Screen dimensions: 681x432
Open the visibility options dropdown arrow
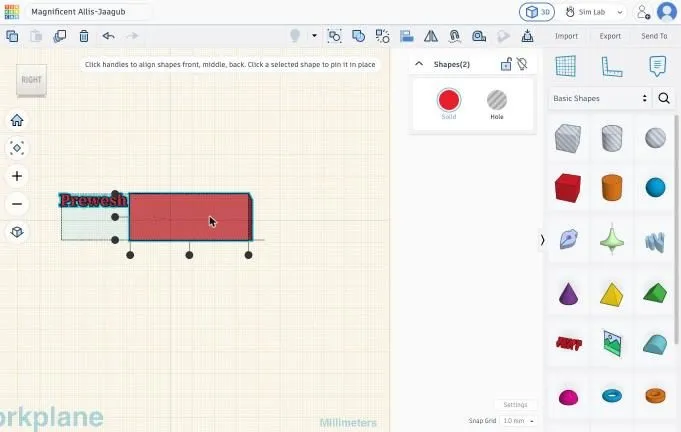pos(314,36)
